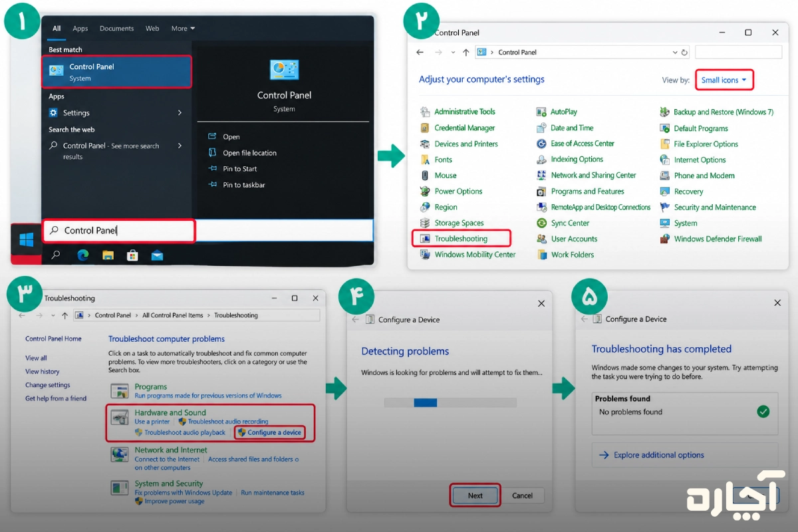Image resolution: width=798 pixels, height=532 pixels.
Task: Open Mouse settings
Action: coord(446,176)
